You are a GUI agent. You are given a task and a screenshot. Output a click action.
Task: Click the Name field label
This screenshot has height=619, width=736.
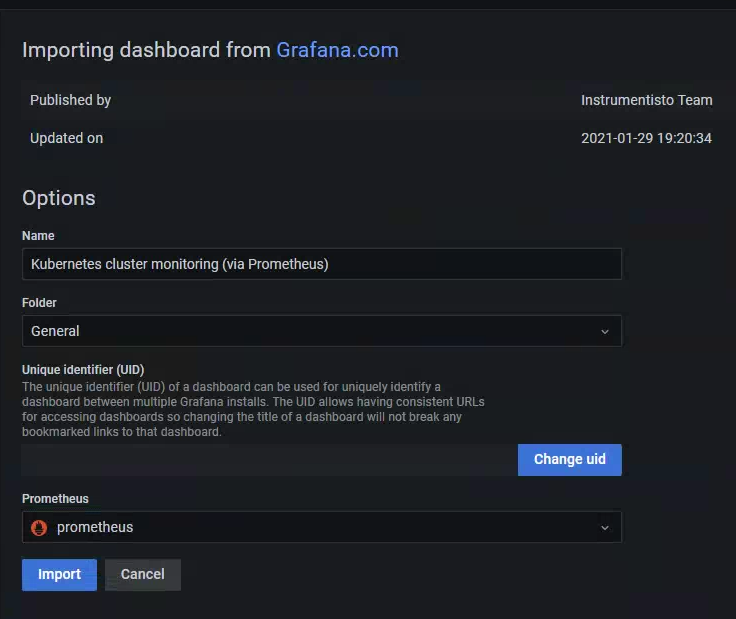[x=38, y=236]
